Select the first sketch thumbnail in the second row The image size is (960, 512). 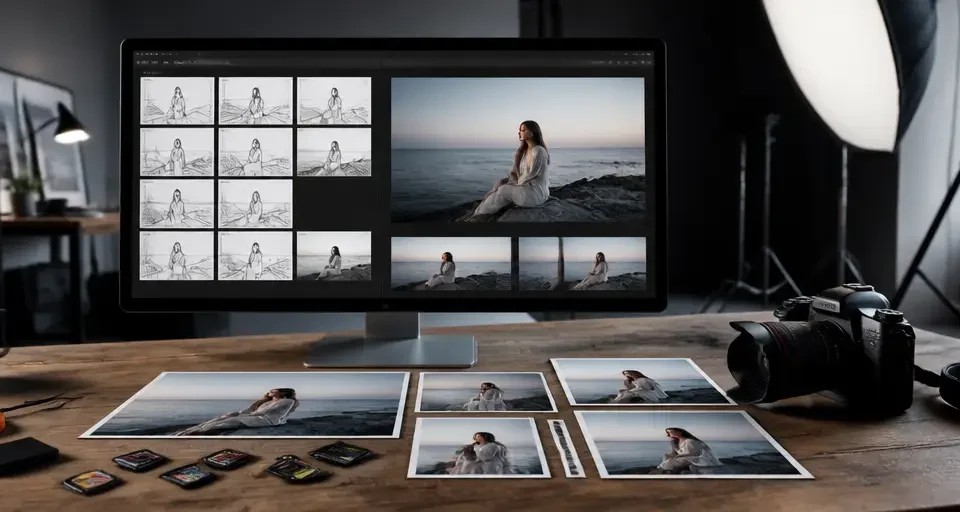(177, 152)
